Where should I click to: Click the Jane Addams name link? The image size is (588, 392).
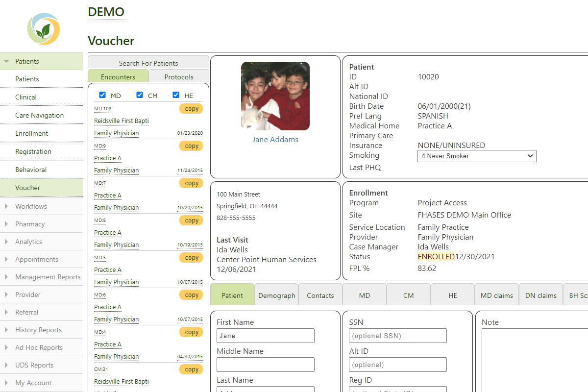pos(275,140)
